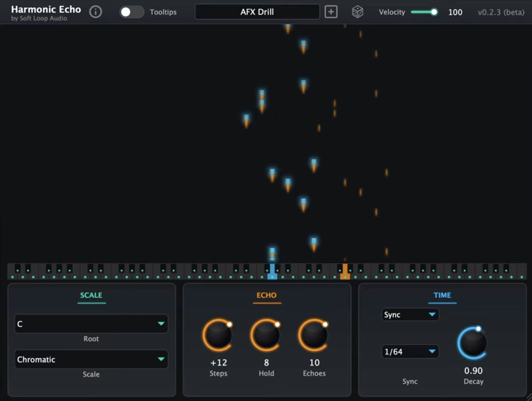Select the TIME section header
Screen dimensions: 532x401
point(442,295)
